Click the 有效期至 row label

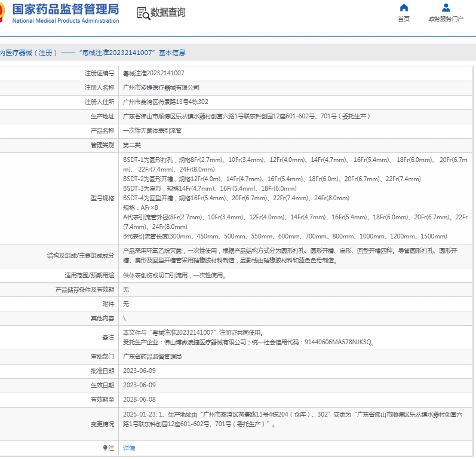102,399
